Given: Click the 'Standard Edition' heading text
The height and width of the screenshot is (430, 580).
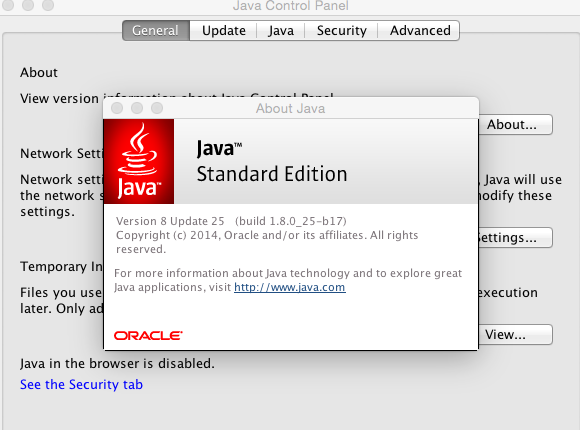Looking at the screenshot, I should coord(272,174).
